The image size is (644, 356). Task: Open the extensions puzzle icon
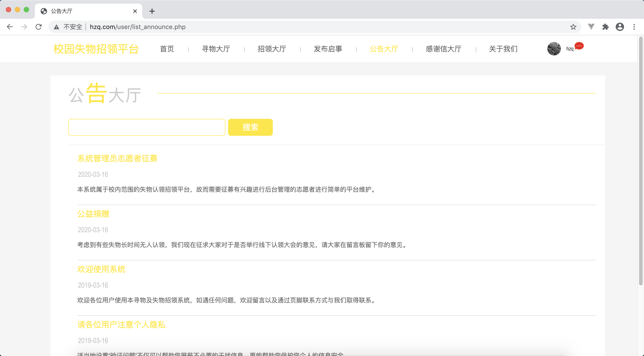606,27
